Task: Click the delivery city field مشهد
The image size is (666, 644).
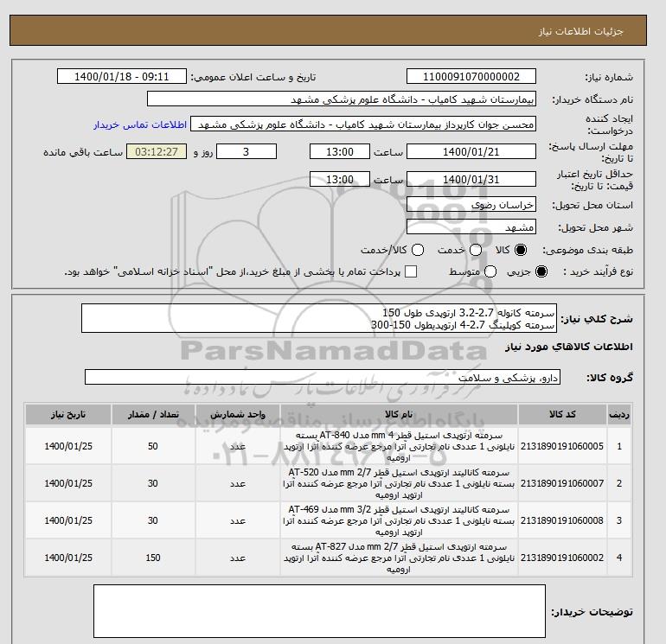Action: (x=471, y=227)
